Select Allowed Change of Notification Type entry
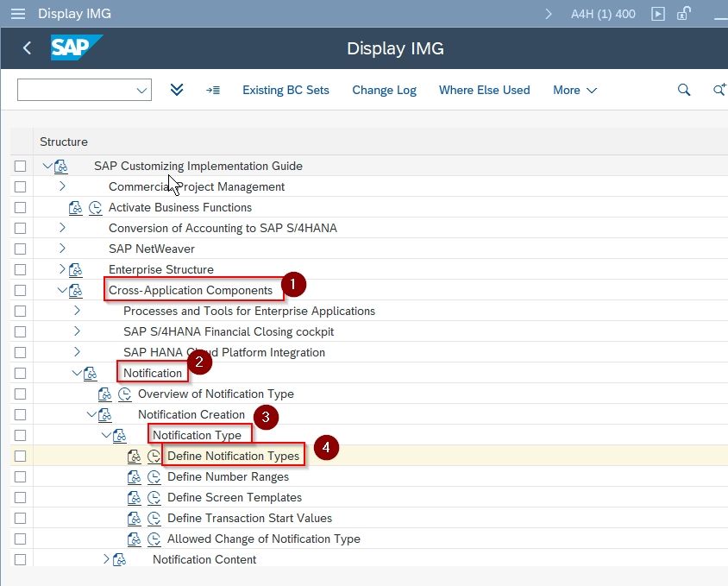 pos(264,539)
